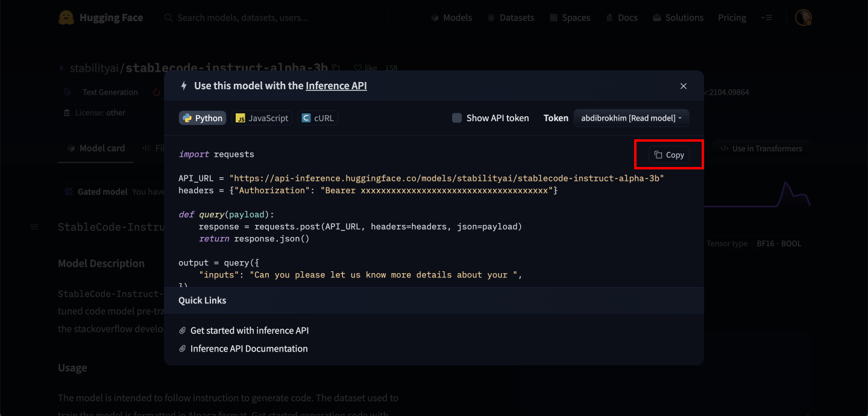The width and height of the screenshot is (868, 416).
Task: Click the Quick Links heading
Action: coord(203,300)
